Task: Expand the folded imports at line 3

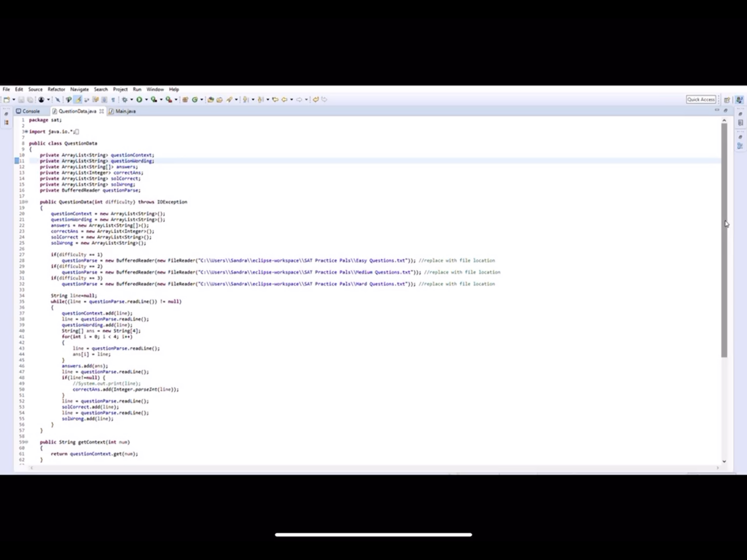Action: [26, 132]
